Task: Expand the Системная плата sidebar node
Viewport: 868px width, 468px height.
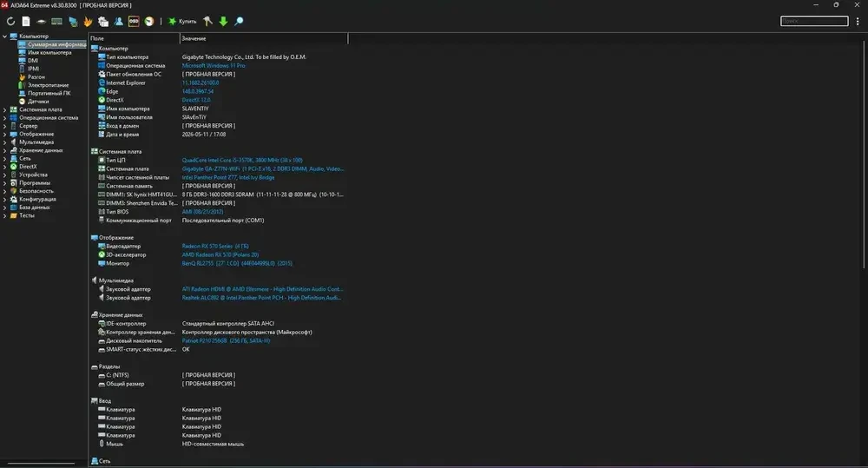Action: pos(5,109)
